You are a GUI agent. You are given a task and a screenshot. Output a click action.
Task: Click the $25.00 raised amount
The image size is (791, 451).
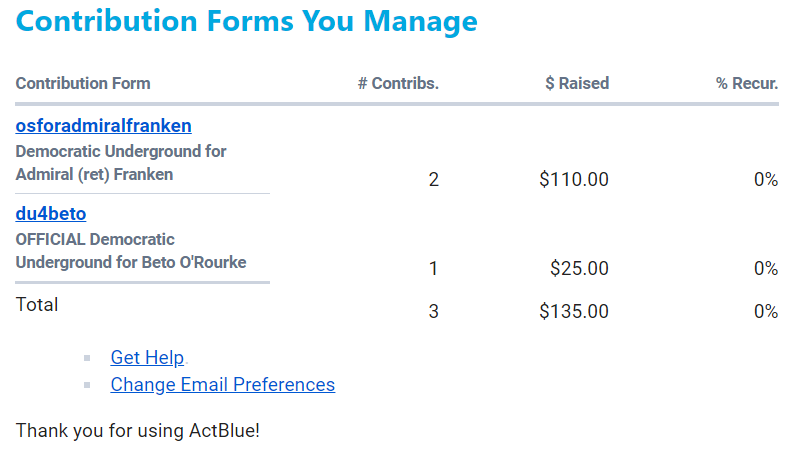(579, 268)
